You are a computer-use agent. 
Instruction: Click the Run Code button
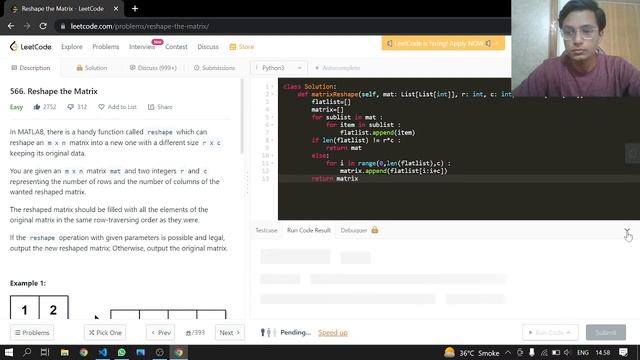[x=550, y=333]
